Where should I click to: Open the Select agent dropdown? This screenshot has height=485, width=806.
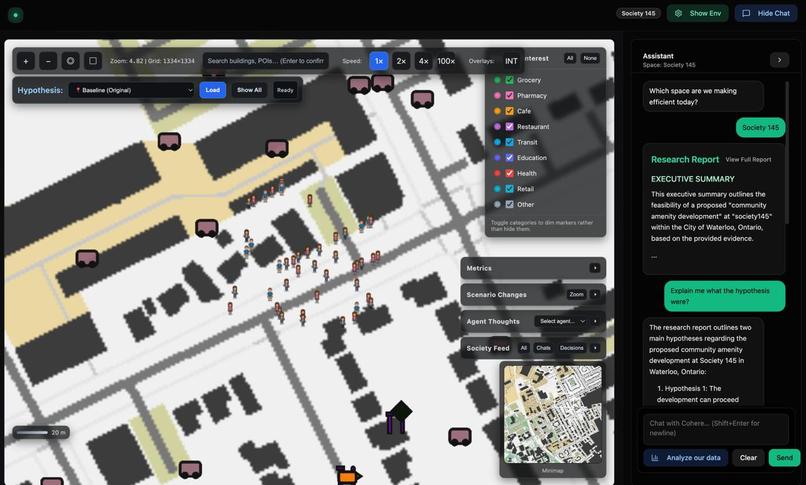[x=562, y=321]
